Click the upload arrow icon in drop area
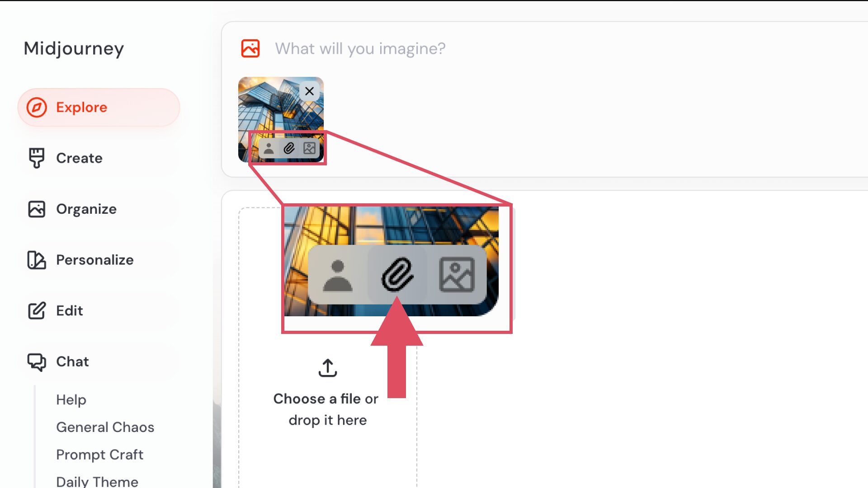Image resolution: width=868 pixels, height=488 pixels. [328, 368]
